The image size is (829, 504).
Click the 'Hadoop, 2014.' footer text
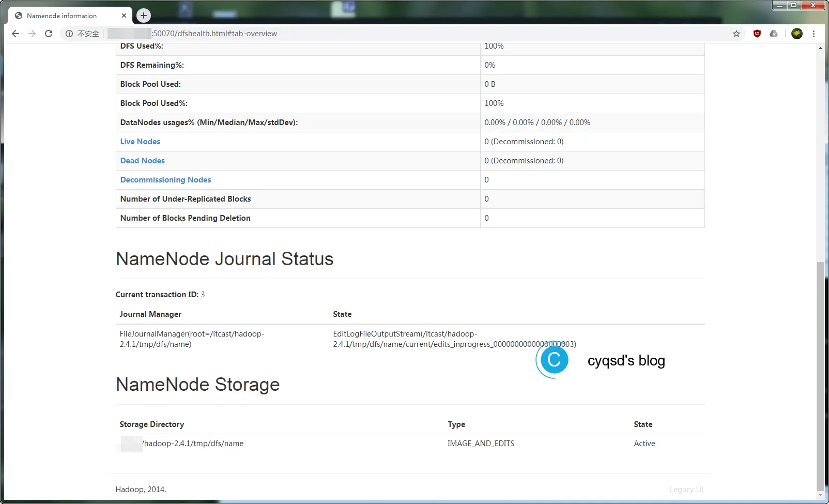(x=141, y=490)
